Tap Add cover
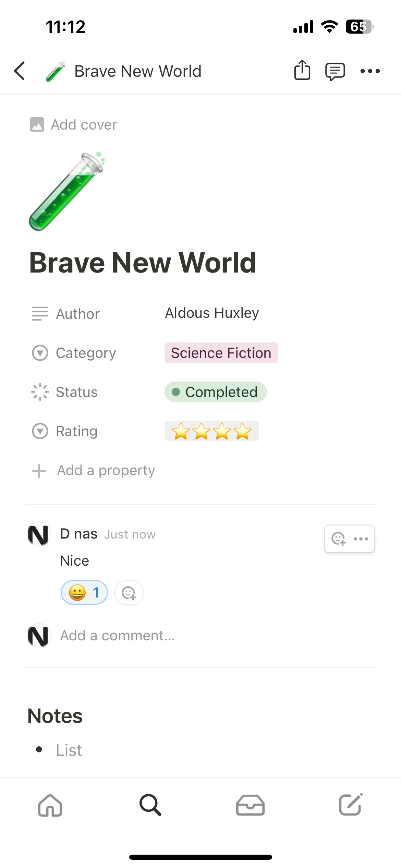Viewport: 401px width, 868px height. [73, 125]
